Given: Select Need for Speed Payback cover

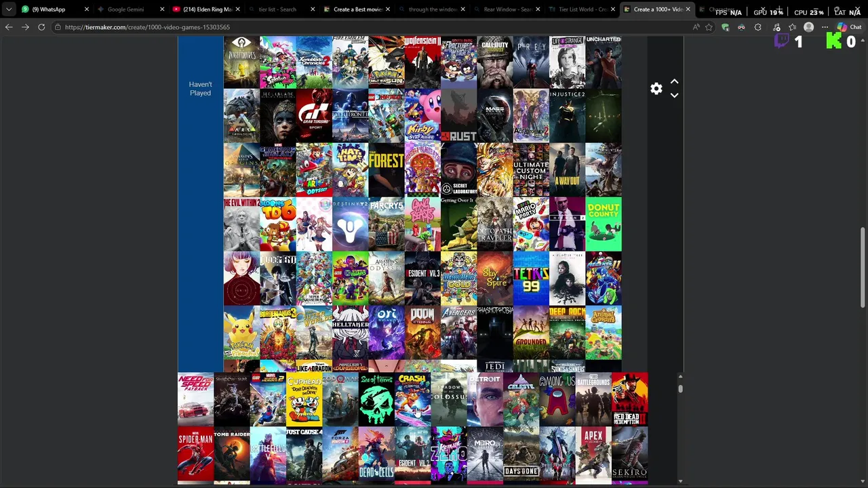Looking at the screenshot, I should [x=195, y=399].
